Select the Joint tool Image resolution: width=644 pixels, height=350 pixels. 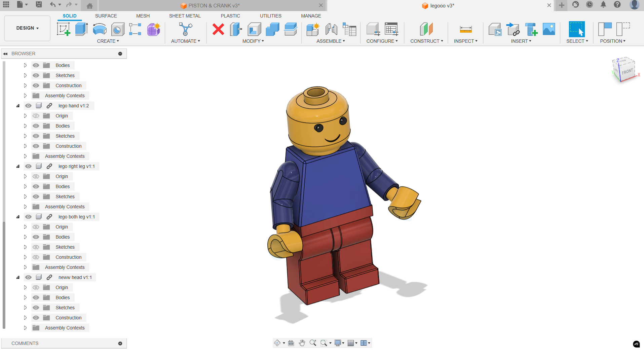(x=331, y=29)
